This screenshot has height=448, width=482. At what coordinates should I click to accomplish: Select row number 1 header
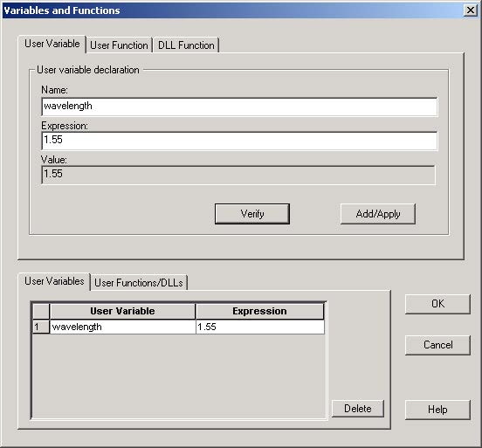click(x=41, y=327)
